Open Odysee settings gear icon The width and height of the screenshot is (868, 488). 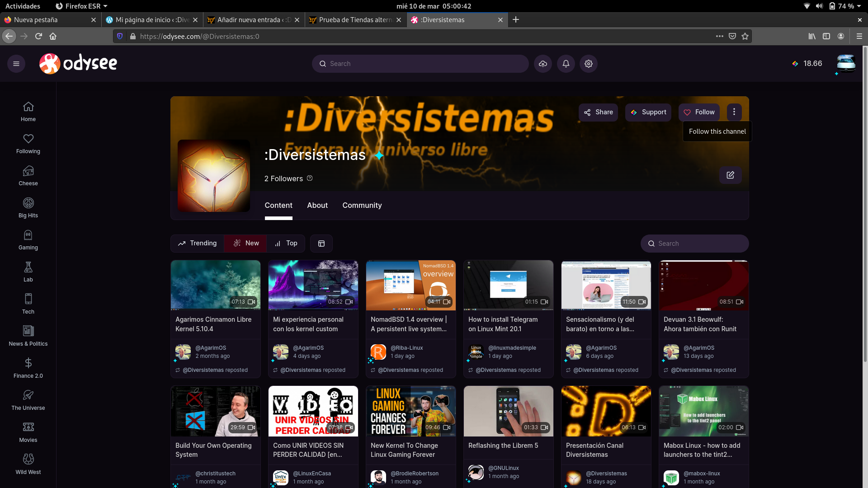tap(588, 64)
